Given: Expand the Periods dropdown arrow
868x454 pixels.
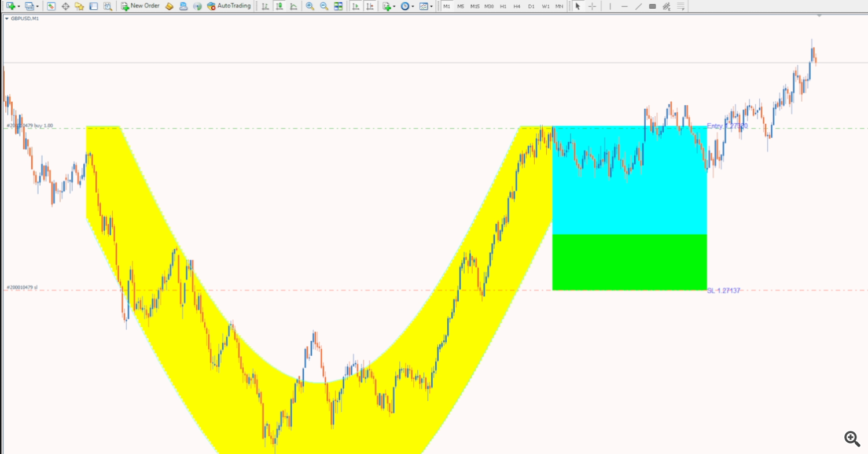Looking at the screenshot, I should coord(413,6).
